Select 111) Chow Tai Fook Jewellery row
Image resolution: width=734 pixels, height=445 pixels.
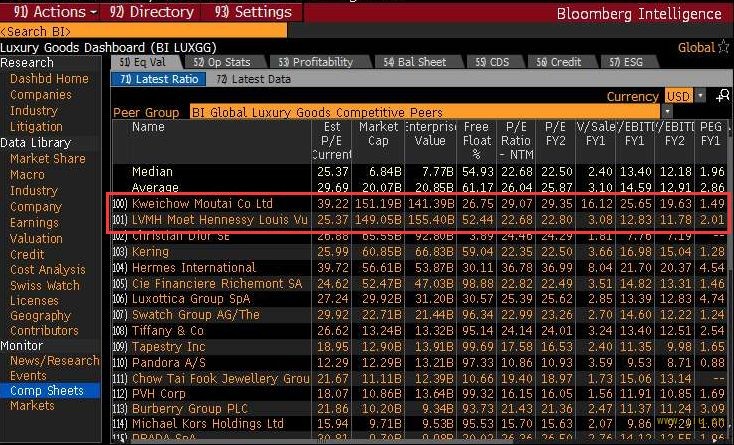tap(419, 378)
